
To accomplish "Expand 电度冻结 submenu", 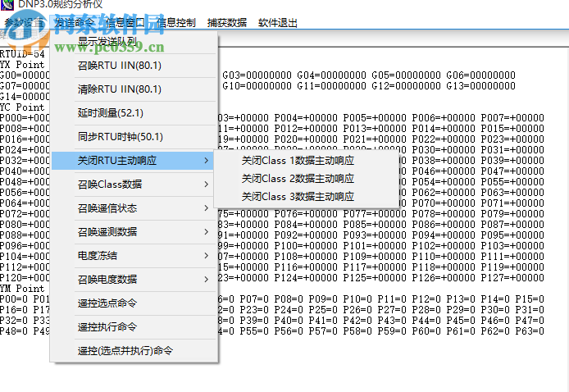I will pos(134,256).
